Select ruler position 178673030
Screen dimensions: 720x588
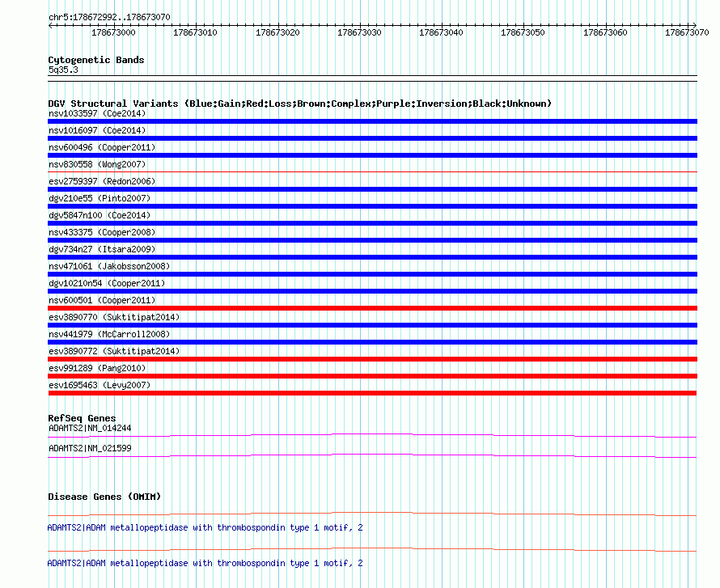click(x=359, y=32)
